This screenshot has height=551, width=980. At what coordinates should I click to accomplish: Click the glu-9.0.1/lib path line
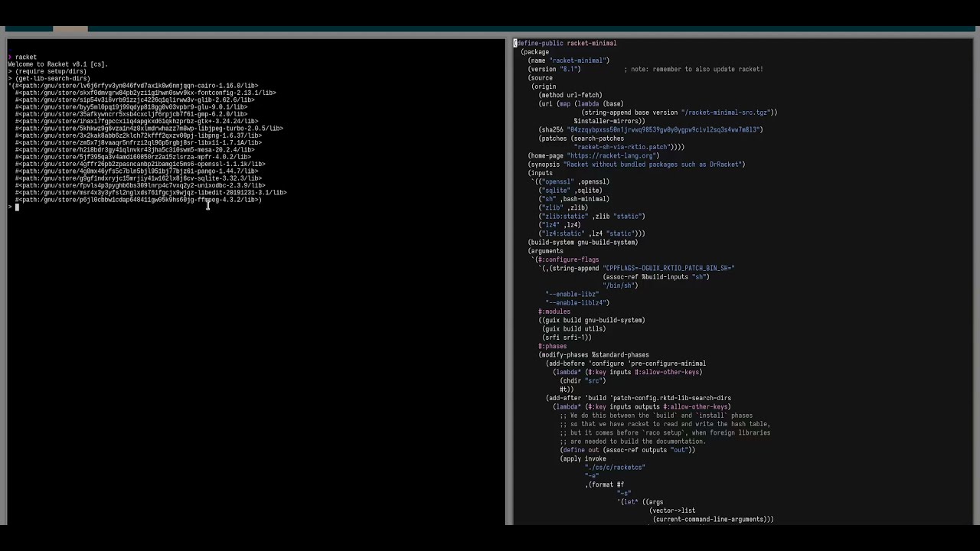(131, 107)
